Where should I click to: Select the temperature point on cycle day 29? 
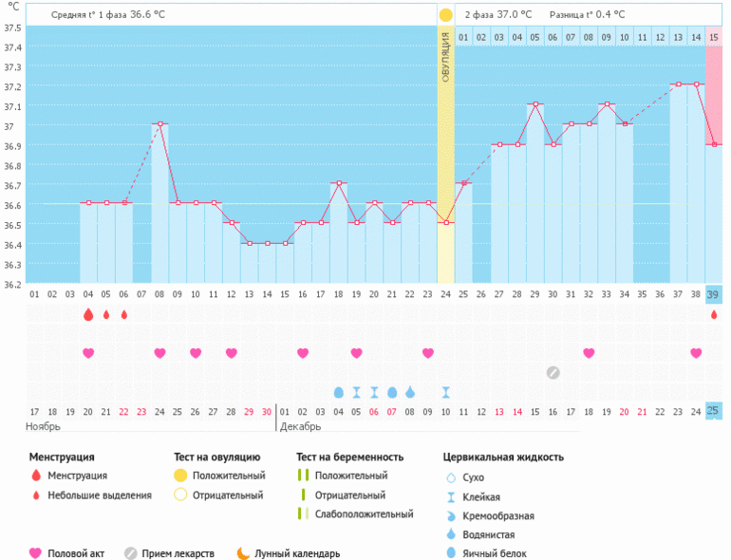(x=535, y=104)
